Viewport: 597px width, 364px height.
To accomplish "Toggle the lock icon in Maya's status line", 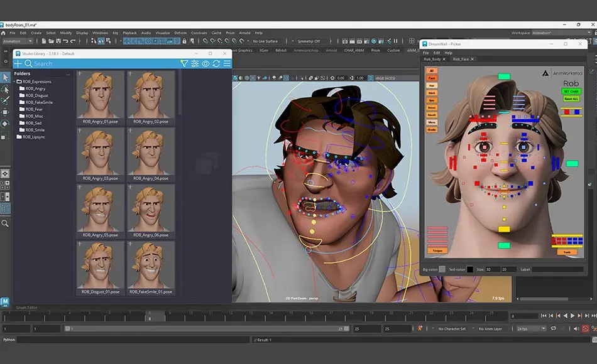I will 185,40.
